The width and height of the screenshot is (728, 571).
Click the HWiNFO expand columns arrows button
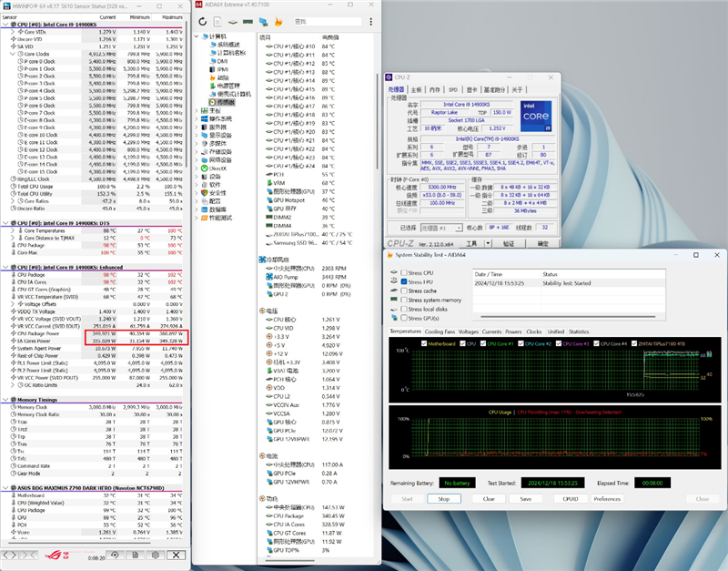10,555
